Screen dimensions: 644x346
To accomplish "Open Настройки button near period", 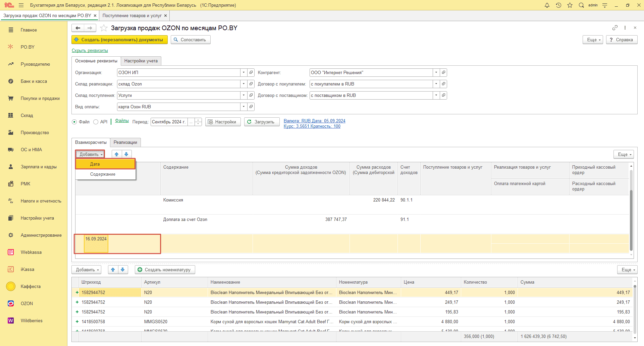I will 223,122.
